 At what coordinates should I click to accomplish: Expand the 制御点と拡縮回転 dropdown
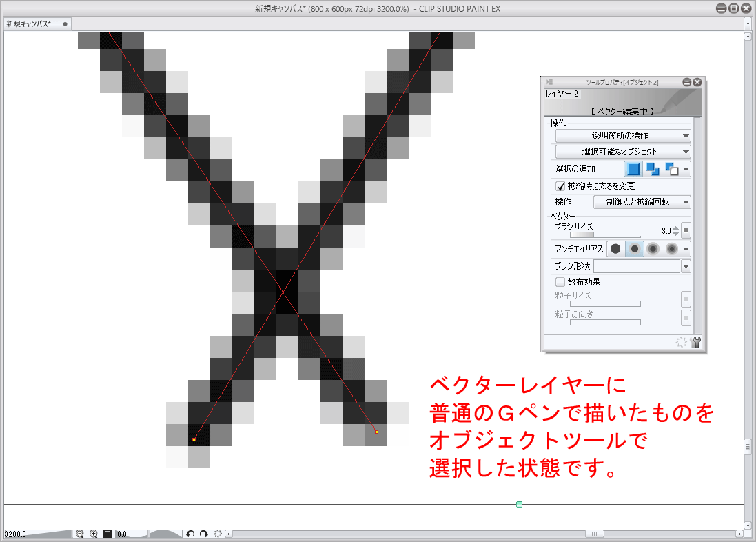642,202
